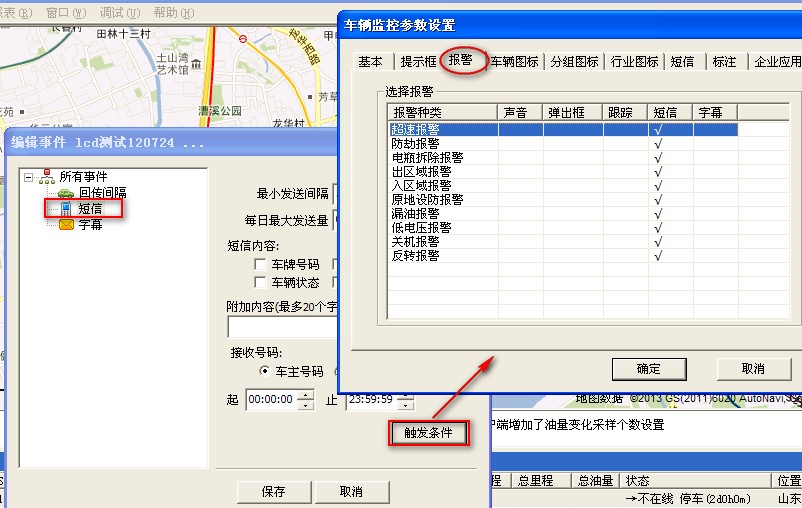
Task: Select the 车主号码 radio button
Action: 265,371
